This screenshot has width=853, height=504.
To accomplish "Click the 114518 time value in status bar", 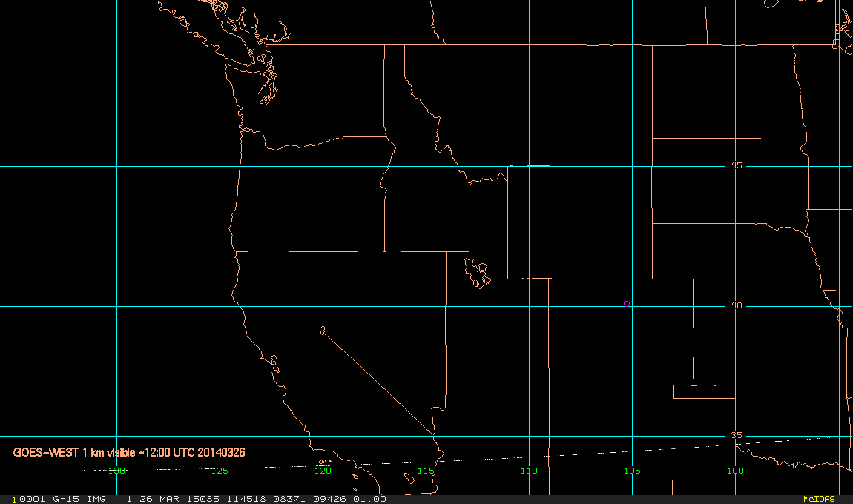I will (x=246, y=499).
